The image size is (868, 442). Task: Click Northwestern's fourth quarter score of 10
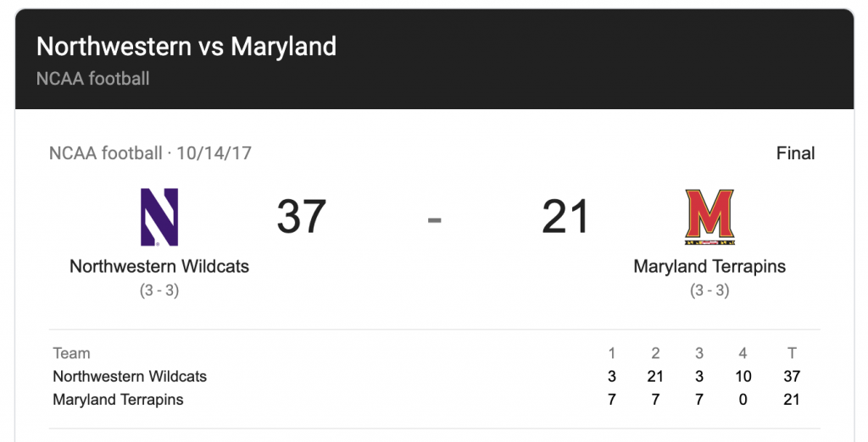(743, 377)
